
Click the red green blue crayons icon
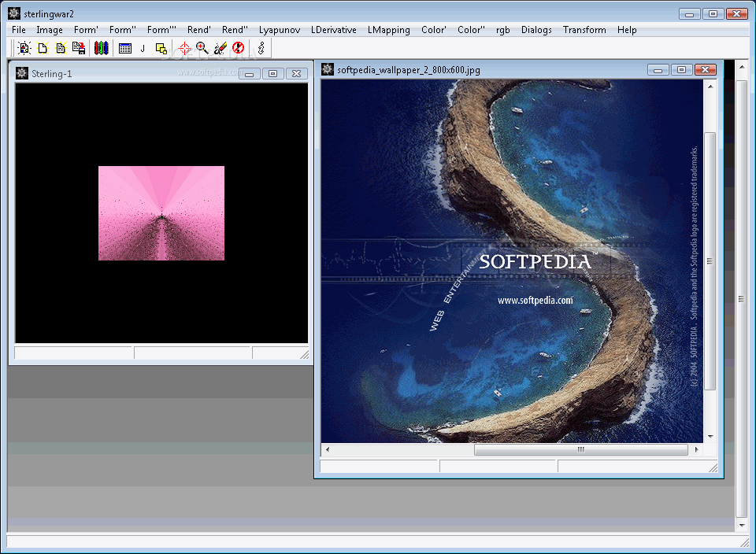click(102, 48)
